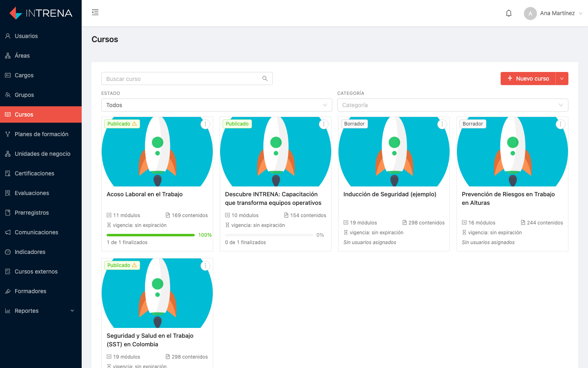Go to Áreas in the sidebar
This screenshot has height=368, width=588.
tap(41, 56)
